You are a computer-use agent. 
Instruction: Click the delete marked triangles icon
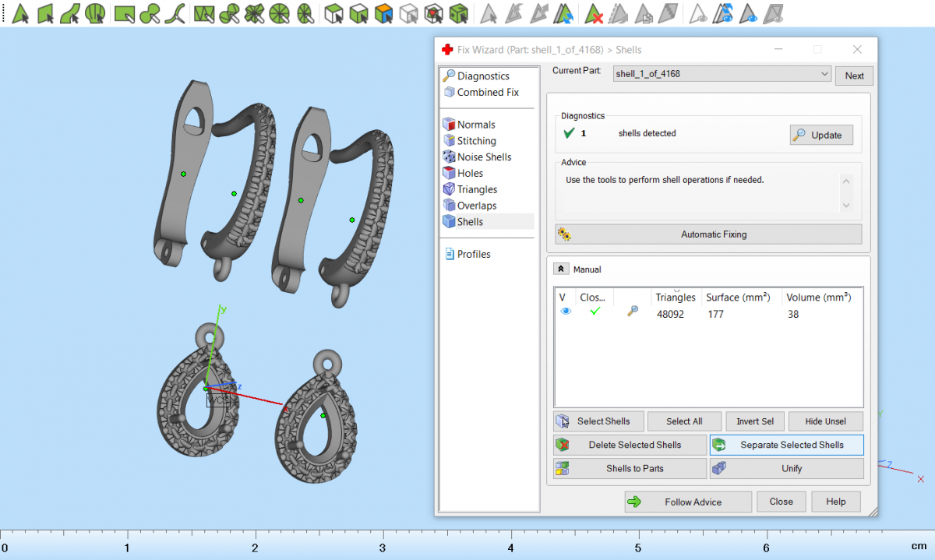tap(595, 13)
